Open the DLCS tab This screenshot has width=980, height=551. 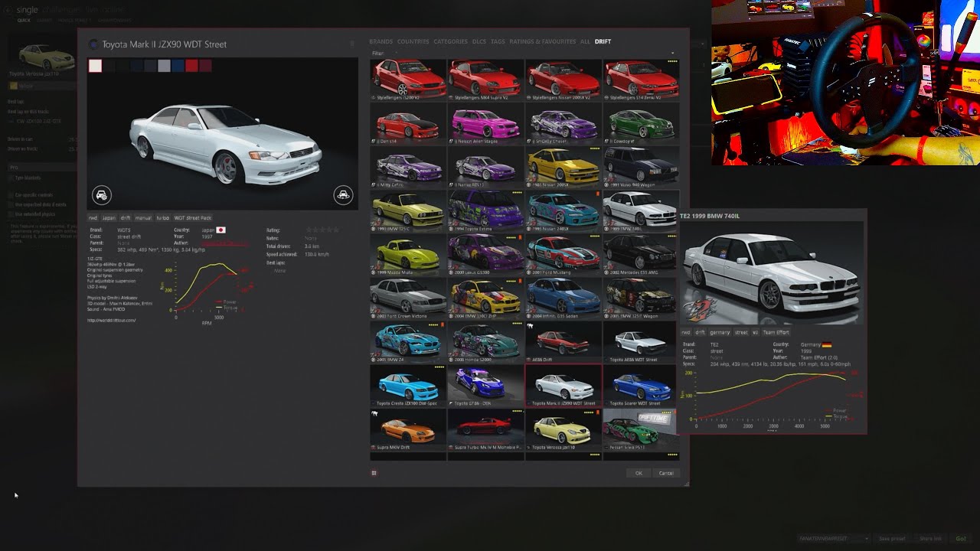tap(479, 41)
